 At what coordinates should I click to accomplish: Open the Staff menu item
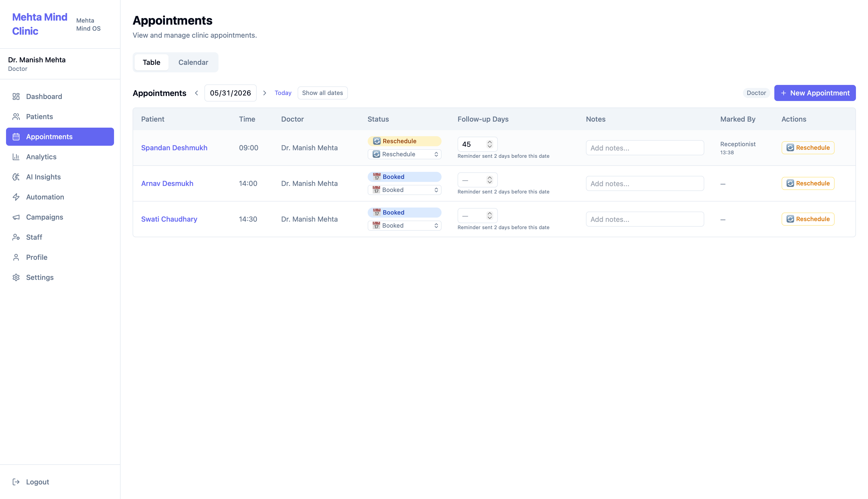(x=60, y=237)
